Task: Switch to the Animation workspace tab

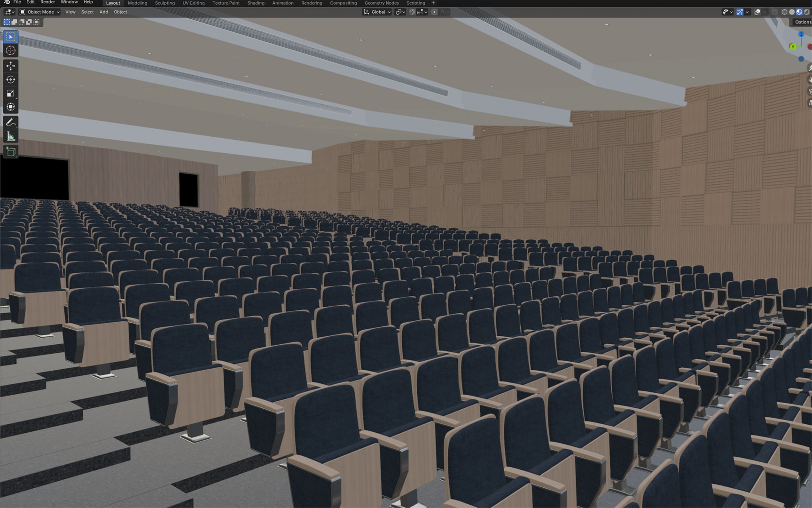Action: 283,3
